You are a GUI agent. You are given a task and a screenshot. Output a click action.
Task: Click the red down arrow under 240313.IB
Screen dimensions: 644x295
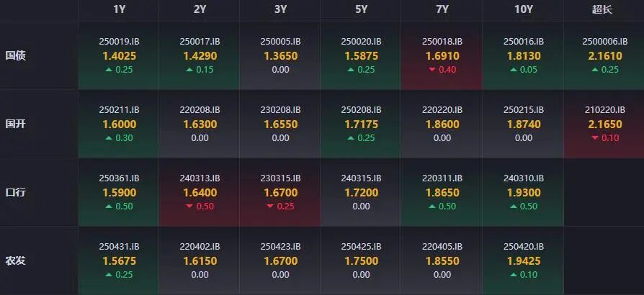click(189, 206)
